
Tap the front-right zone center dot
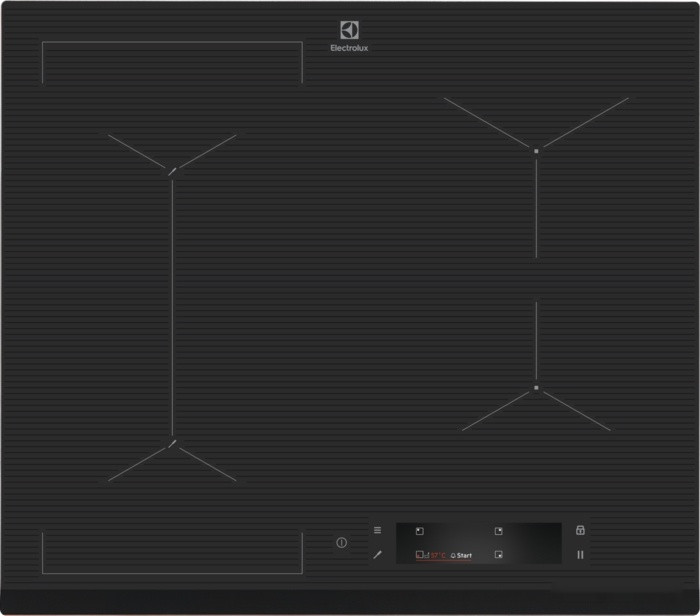pos(536,387)
